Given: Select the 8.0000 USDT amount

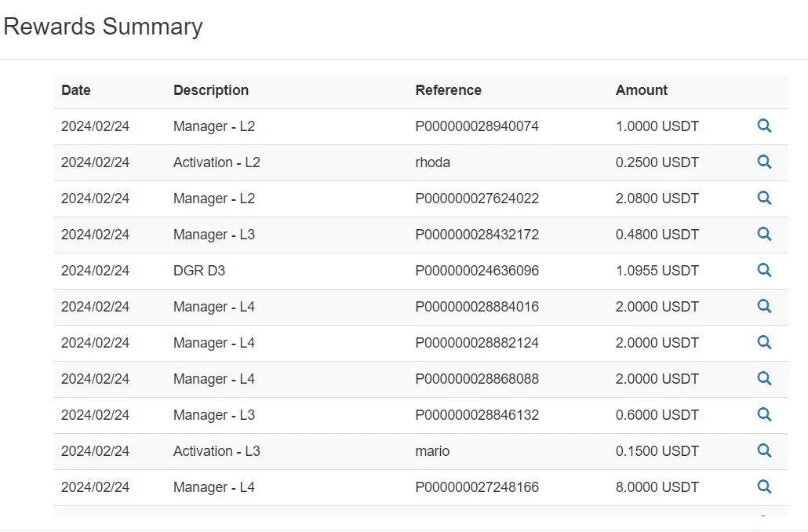Looking at the screenshot, I should (x=657, y=487).
